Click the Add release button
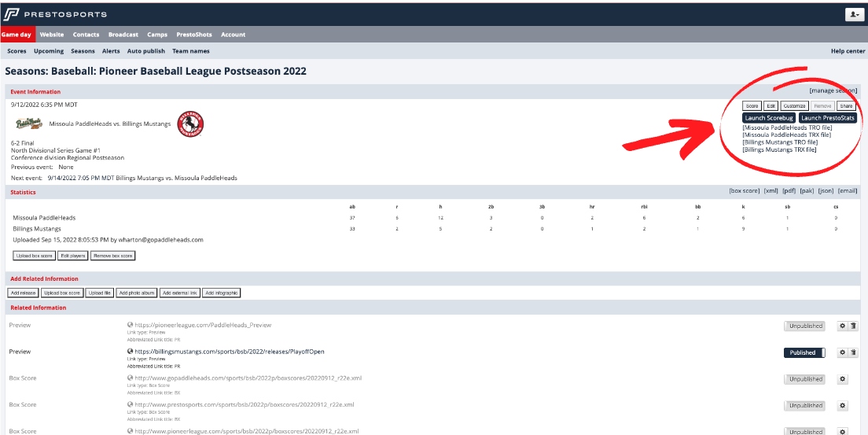 tap(24, 293)
